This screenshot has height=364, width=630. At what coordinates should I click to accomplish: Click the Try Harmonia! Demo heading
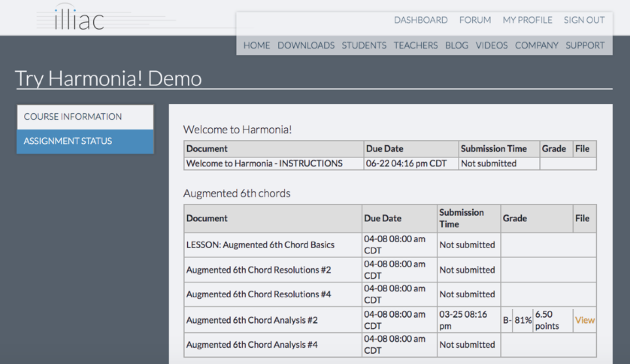coord(108,79)
